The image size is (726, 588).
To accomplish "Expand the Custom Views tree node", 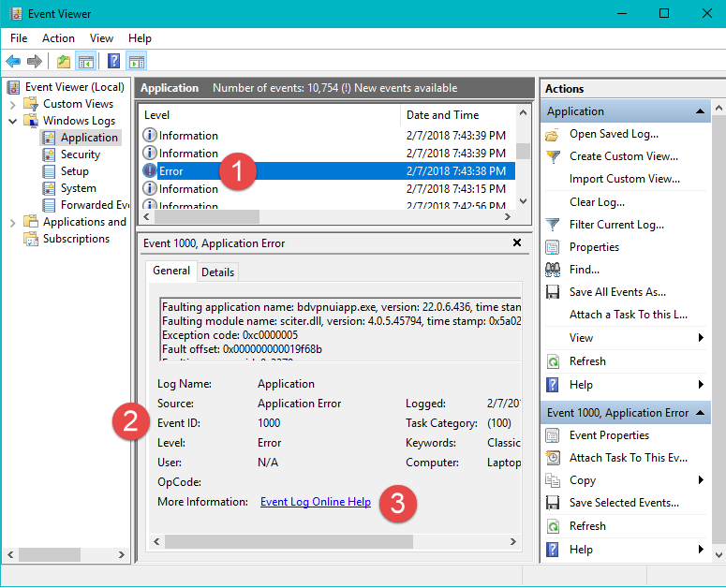I will (x=13, y=104).
